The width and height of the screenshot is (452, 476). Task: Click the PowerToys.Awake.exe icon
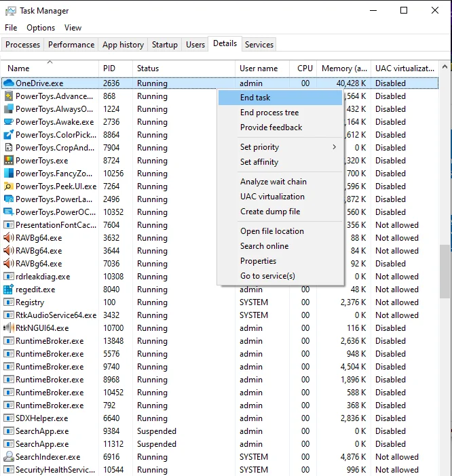click(x=9, y=122)
